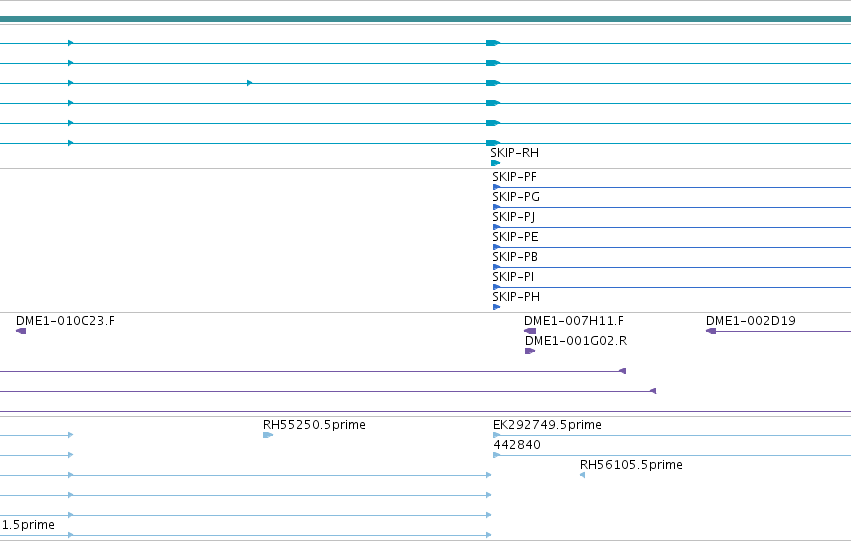Click the partially visible 1.5prime label
851x541 pixels.
click(x=28, y=525)
